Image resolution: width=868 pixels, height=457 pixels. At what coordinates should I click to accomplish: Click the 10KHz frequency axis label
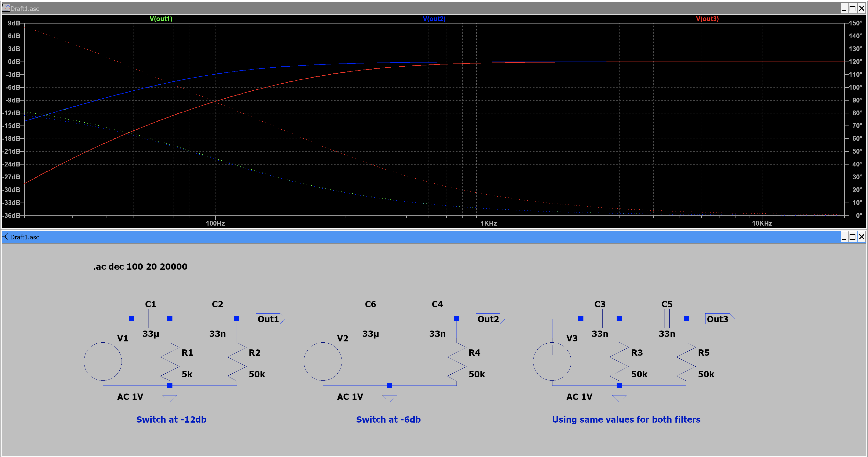762,223
